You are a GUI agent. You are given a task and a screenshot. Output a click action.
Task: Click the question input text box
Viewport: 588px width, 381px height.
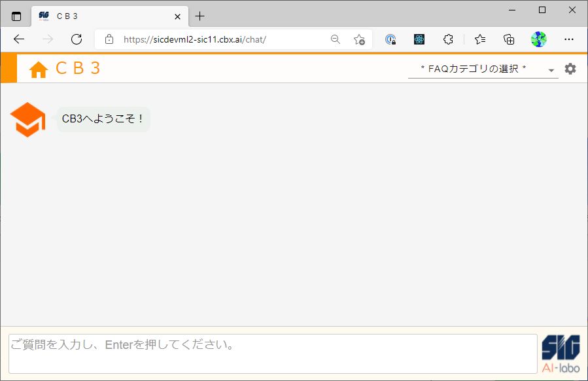[x=273, y=354]
